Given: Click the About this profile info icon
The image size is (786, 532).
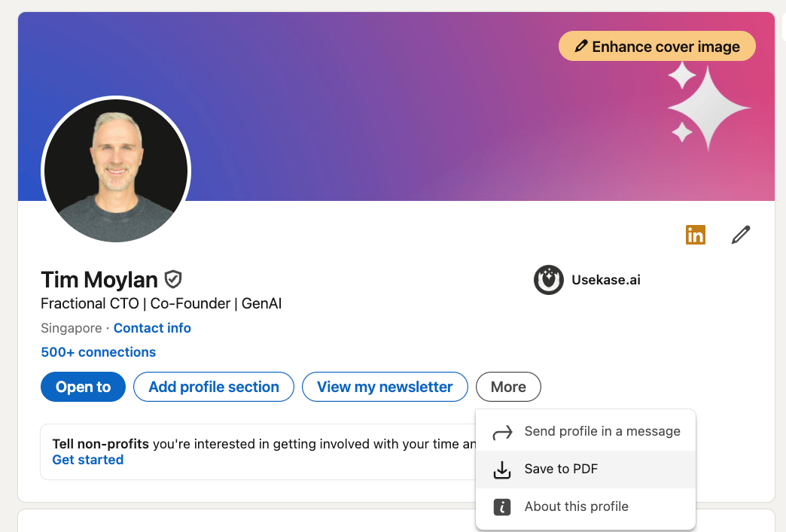Looking at the screenshot, I should [x=502, y=507].
